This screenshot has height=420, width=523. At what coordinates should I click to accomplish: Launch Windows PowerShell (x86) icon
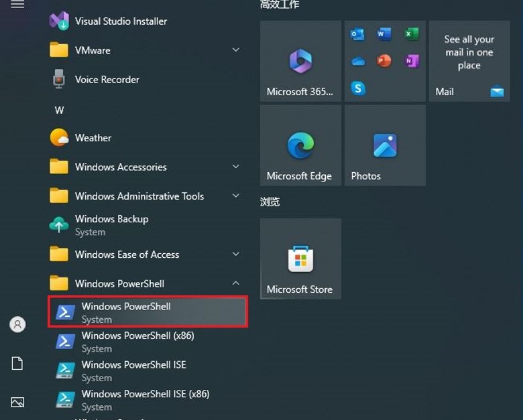pos(65,342)
